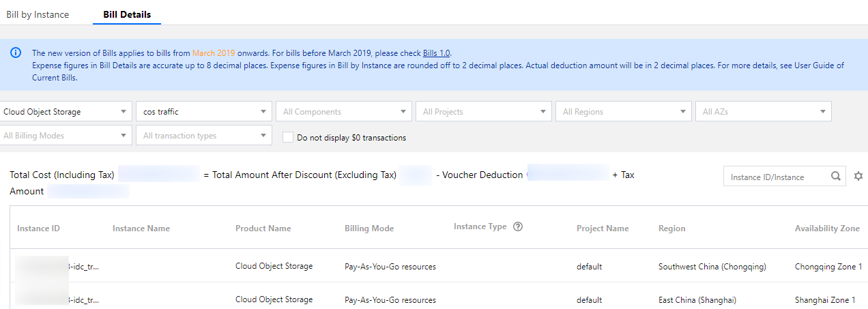This screenshot has width=868, height=309.
Task: Click the Instance Type help icon
Action: pos(518,227)
